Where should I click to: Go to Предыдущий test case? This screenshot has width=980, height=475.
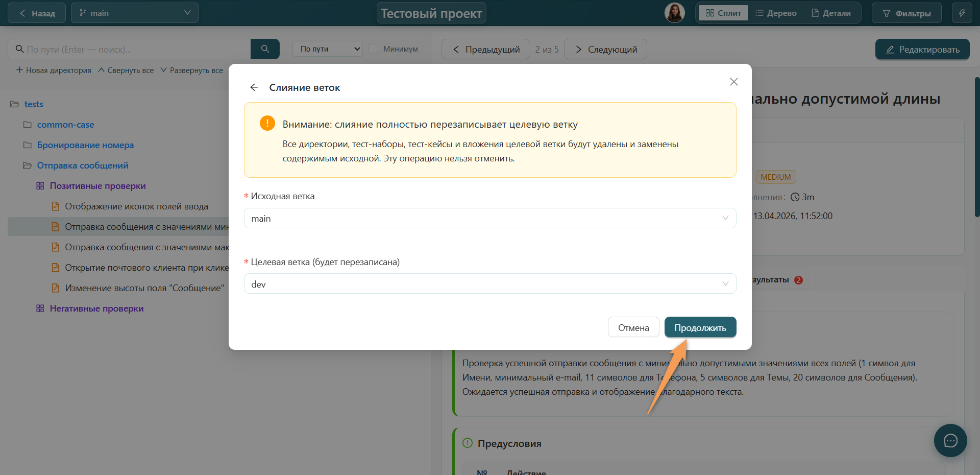486,50
